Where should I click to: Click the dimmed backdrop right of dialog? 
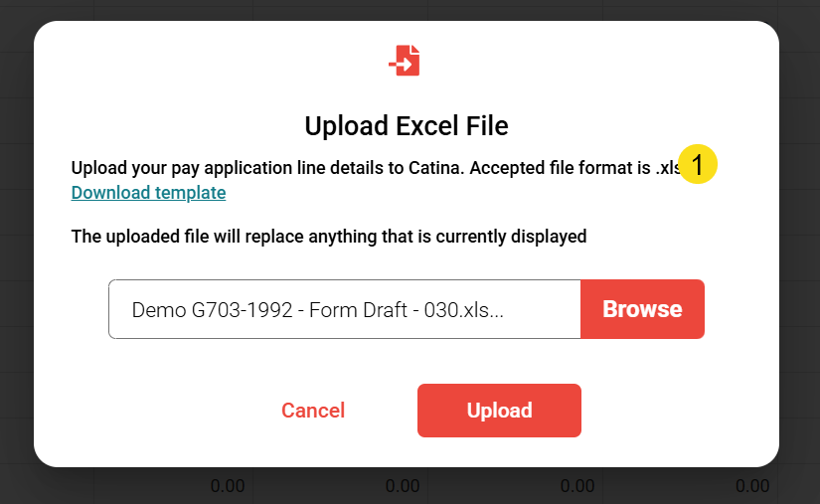click(x=800, y=249)
